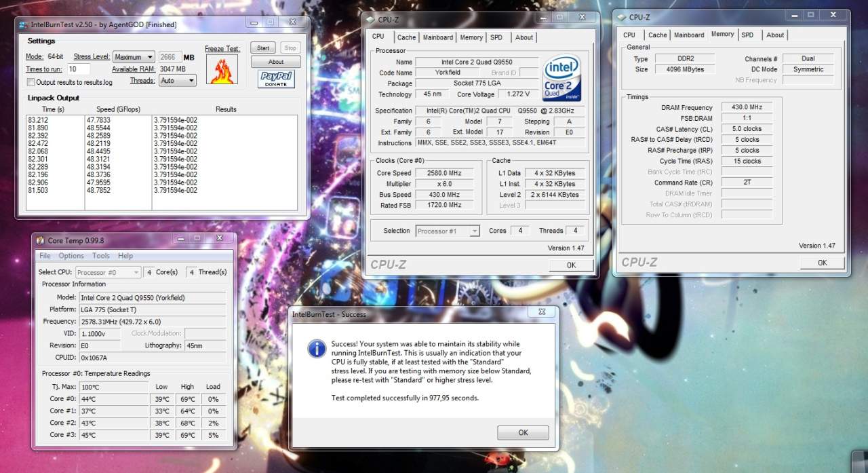Click the FSB:DRAM 1:1 value

747,118
